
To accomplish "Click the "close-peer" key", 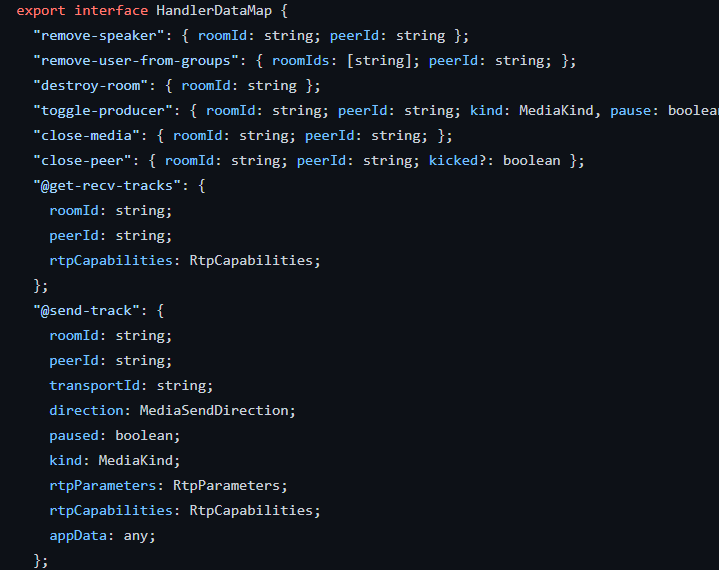I will tap(83, 160).
